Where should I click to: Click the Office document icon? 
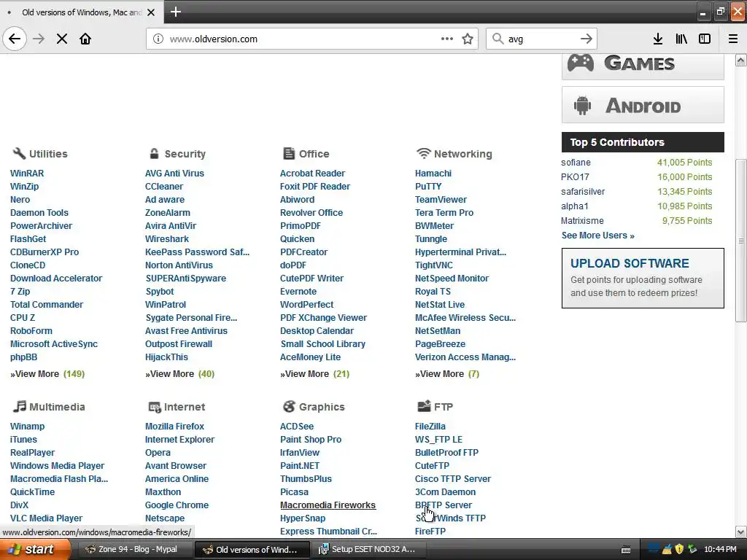289,153
